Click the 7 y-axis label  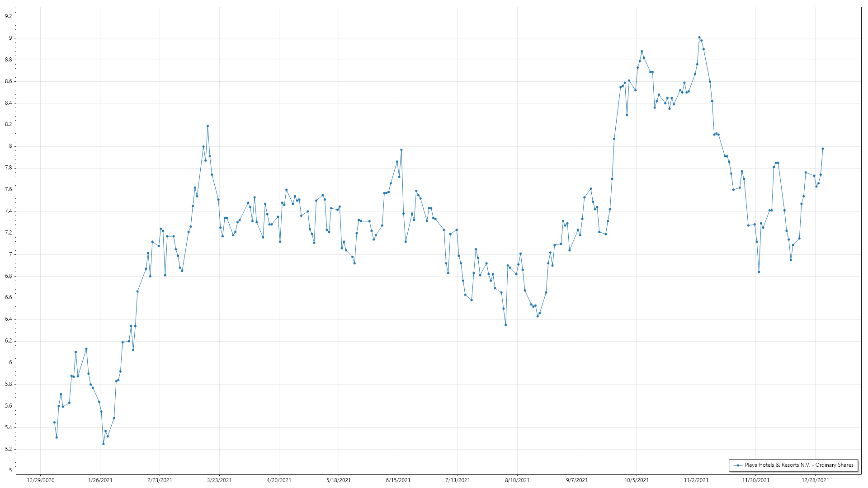click(x=10, y=254)
